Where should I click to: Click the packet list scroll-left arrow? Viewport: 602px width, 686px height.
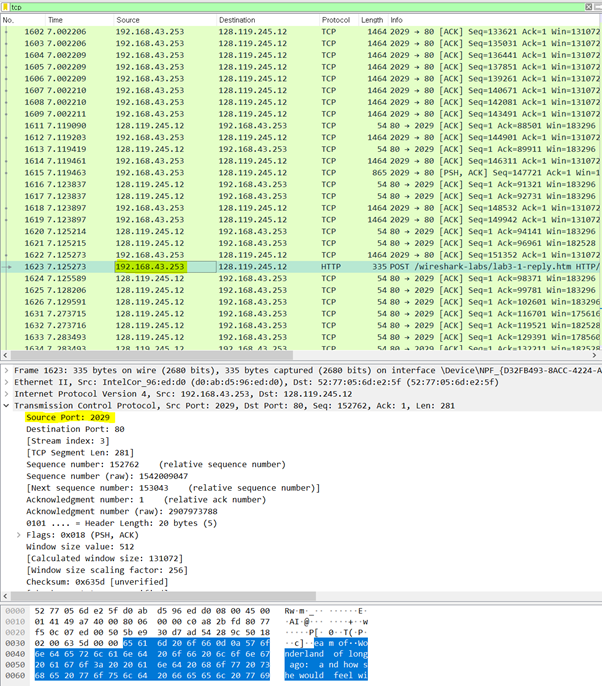(5, 355)
